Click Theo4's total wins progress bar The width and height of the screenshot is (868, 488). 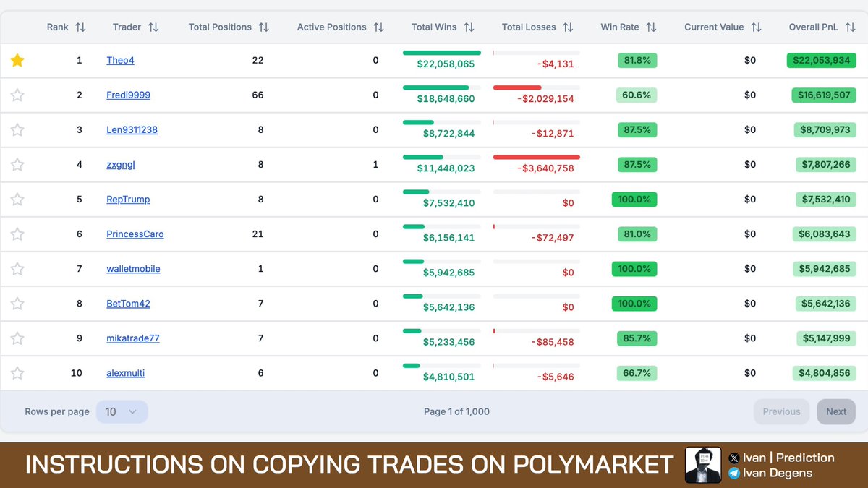pyautogui.click(x=442, y=53)
